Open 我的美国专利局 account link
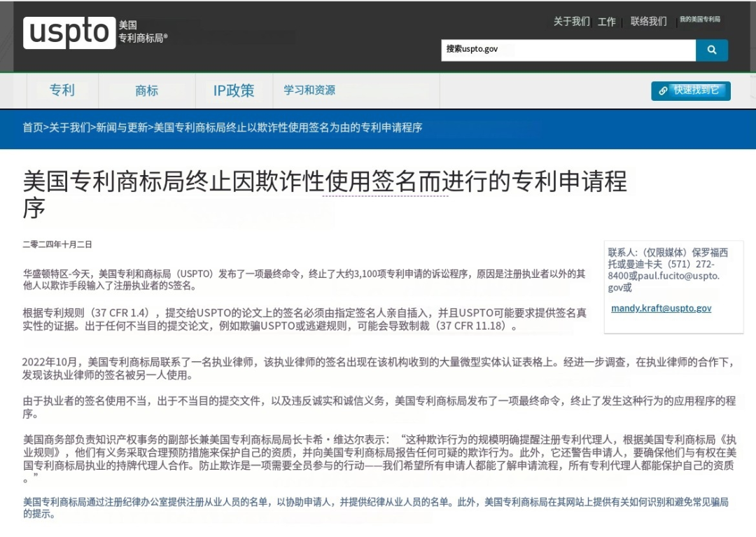Screen dimensions: 756x537 [x=701, y=19]
